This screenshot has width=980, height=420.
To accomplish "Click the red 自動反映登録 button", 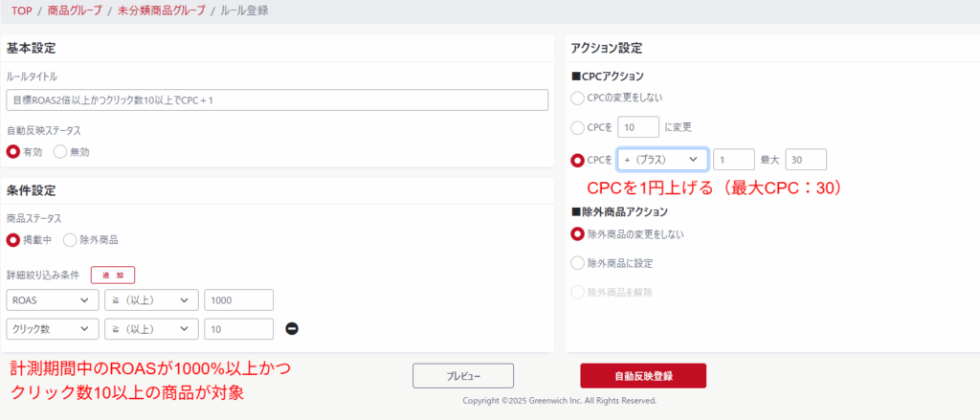I will [643, 376].
